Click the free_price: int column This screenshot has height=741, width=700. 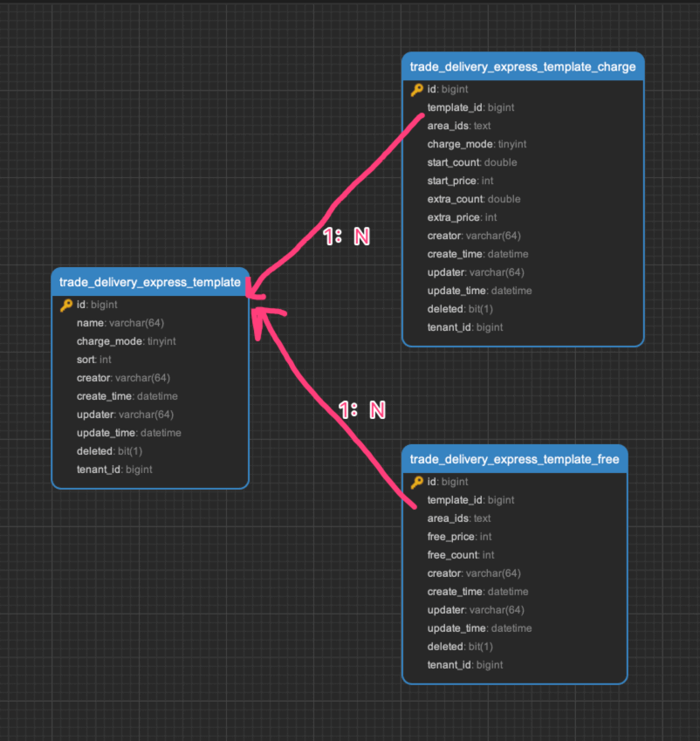coord(459,537)
